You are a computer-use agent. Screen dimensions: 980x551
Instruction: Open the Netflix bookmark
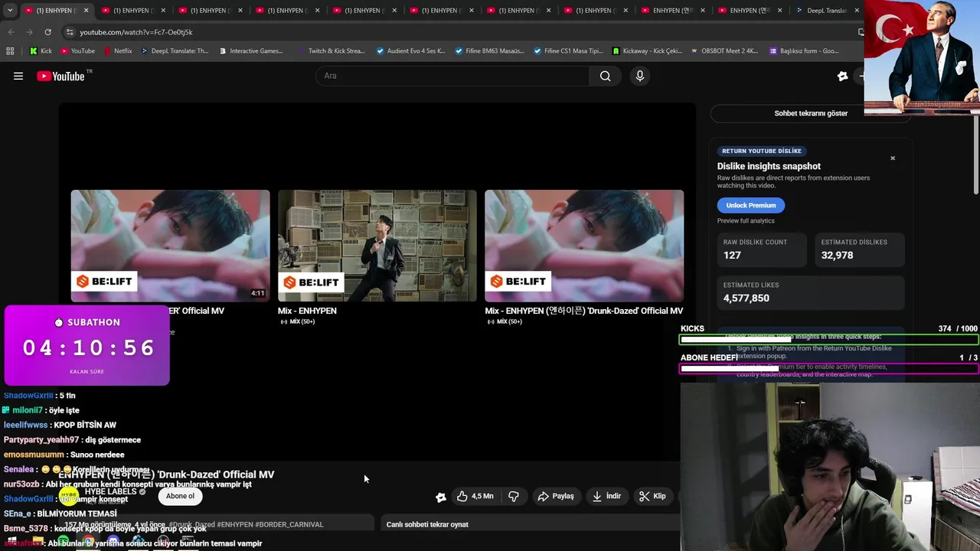[x=117, y=51]
